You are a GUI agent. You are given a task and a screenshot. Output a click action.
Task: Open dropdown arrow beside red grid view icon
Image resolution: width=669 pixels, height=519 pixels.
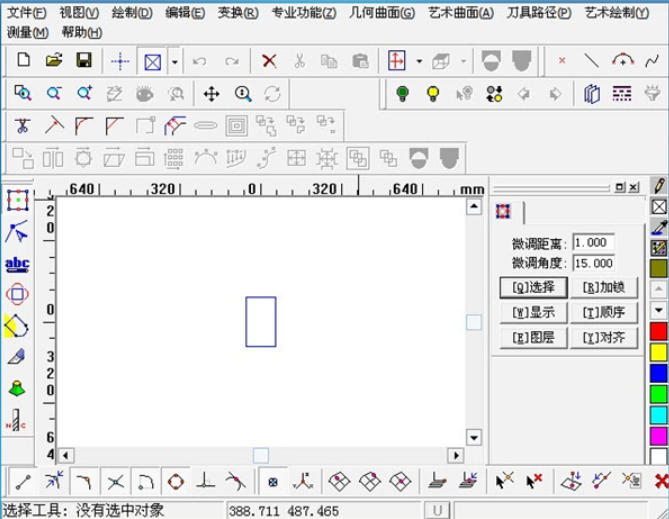point(419,61)
